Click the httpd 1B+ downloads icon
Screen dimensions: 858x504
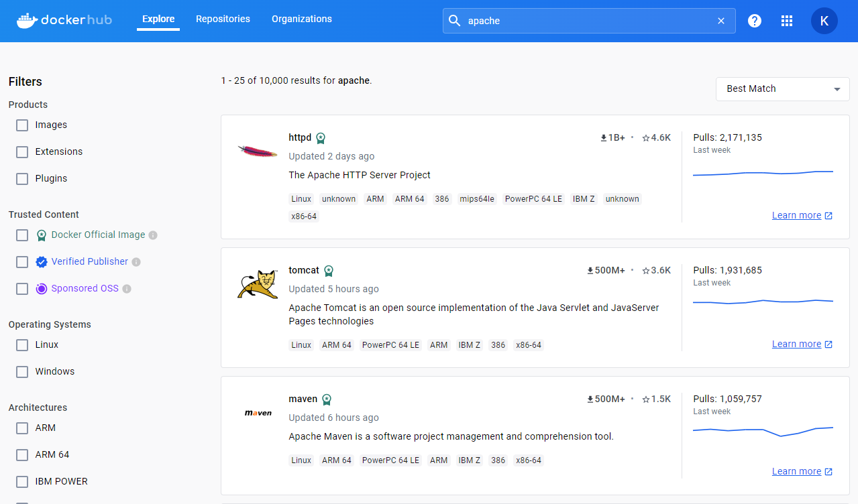[604, 138]
